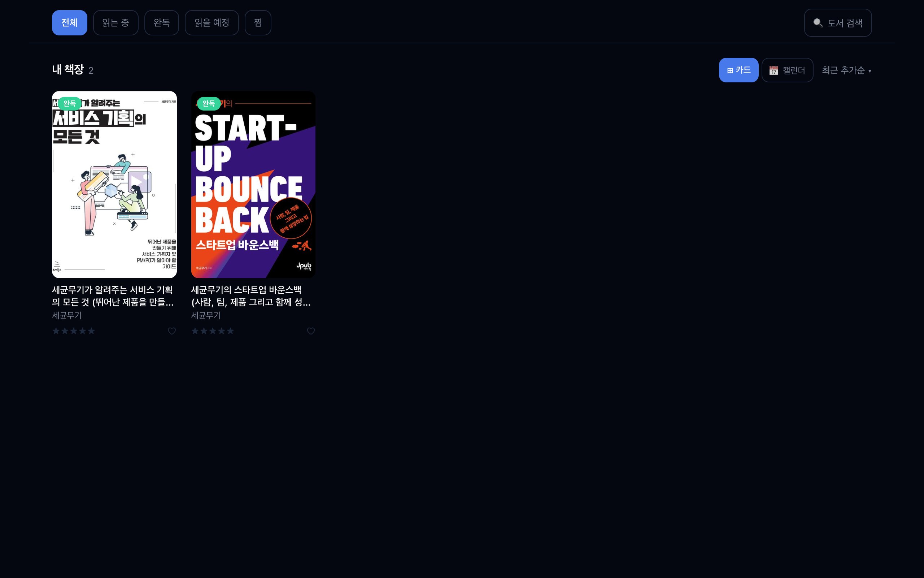This screenshot has width=924, height=578.
Task: Favorite the 스타트업 바운스백 book with heart icon
Action: (x=311, y=331)
